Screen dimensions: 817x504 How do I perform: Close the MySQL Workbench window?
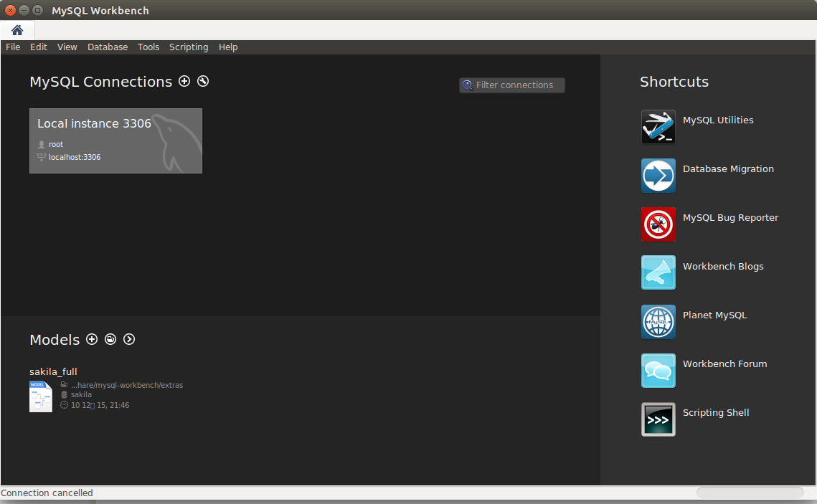(10, 10)
